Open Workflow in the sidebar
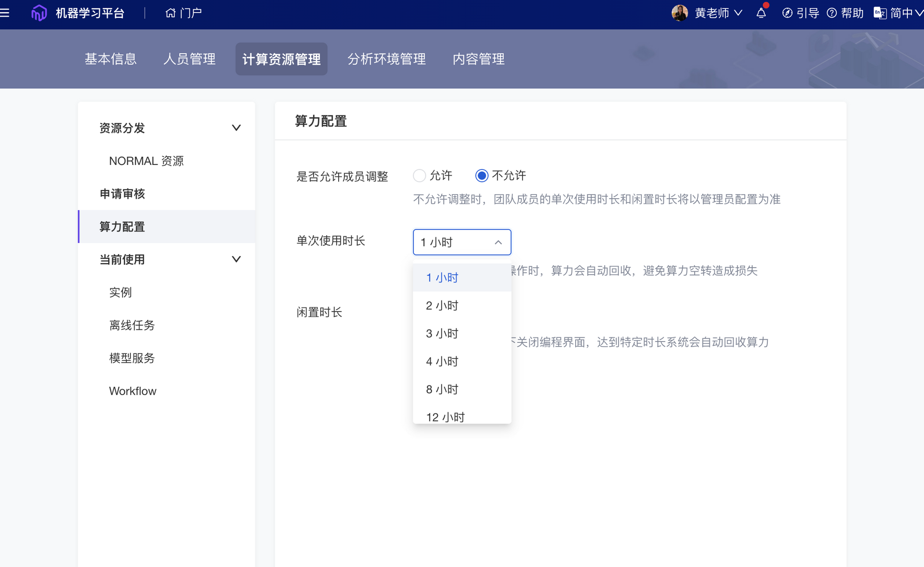This screenshot has height=567, width=924. pyautogui.click(x=133, y=391)
